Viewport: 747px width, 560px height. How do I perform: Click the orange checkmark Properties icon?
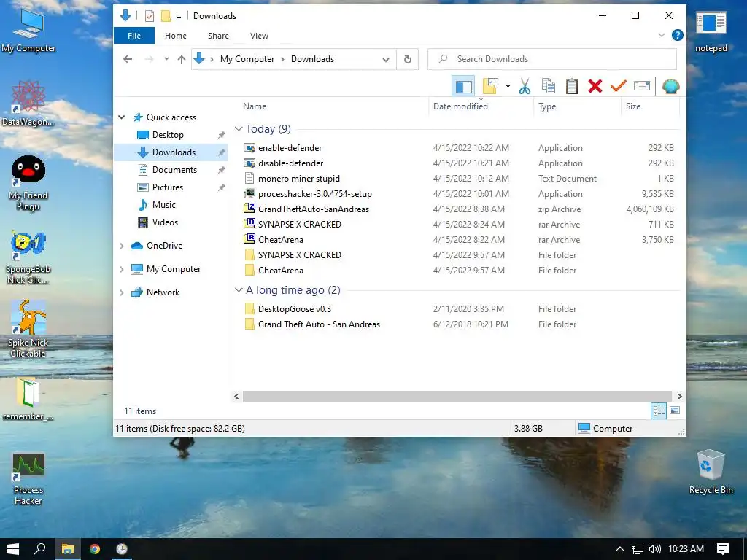619,86
